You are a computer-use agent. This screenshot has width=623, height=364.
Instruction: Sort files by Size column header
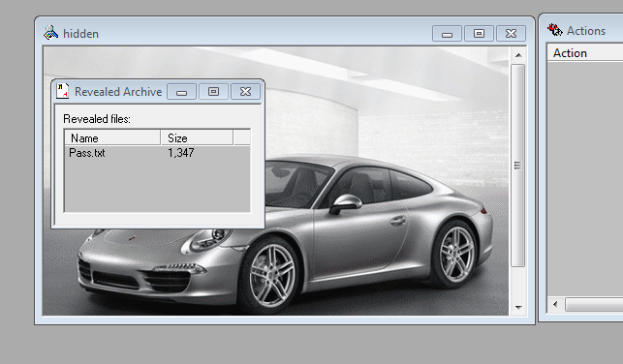click(x=197, y=137)
